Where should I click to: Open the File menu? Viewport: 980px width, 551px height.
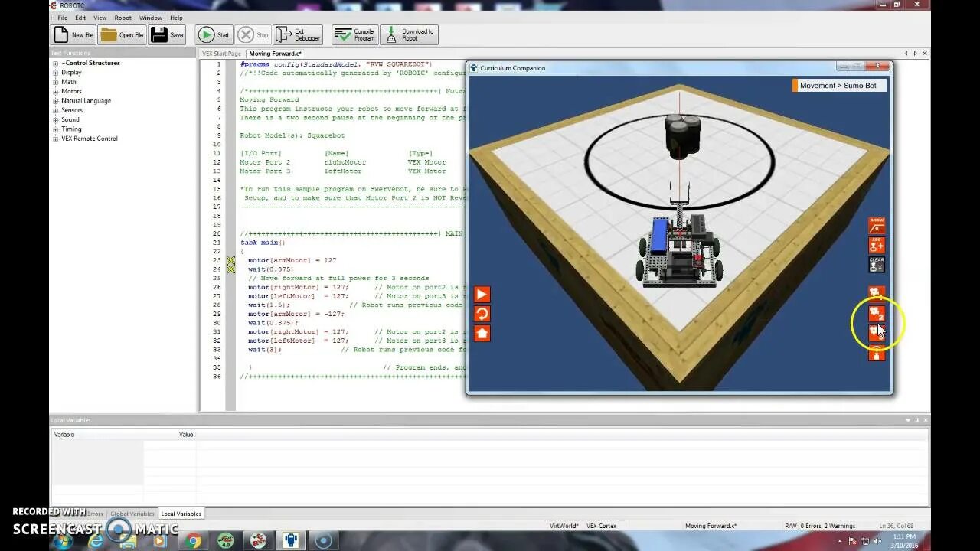[x=62, y=18]
